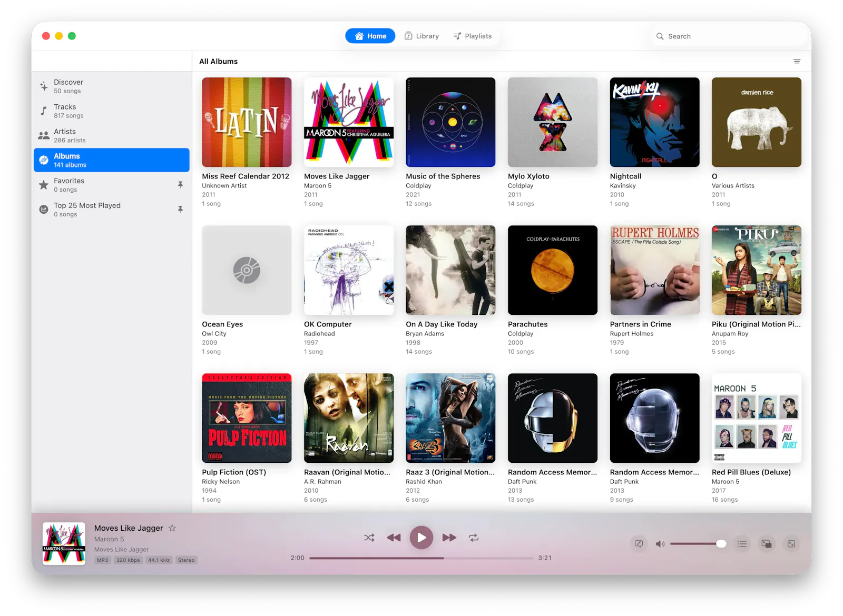The height and width of the screenshot is (616, 843).
Task: Click the Favorites star icon
Action: pos(44,185)
